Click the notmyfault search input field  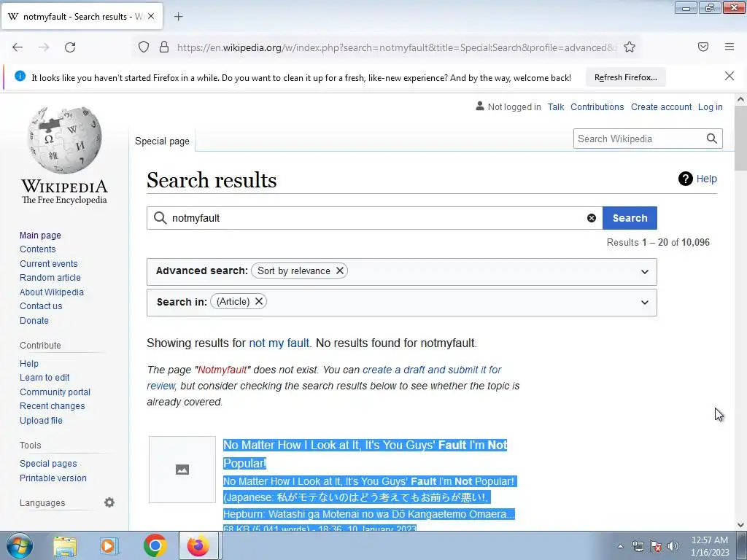click(374, 218)
